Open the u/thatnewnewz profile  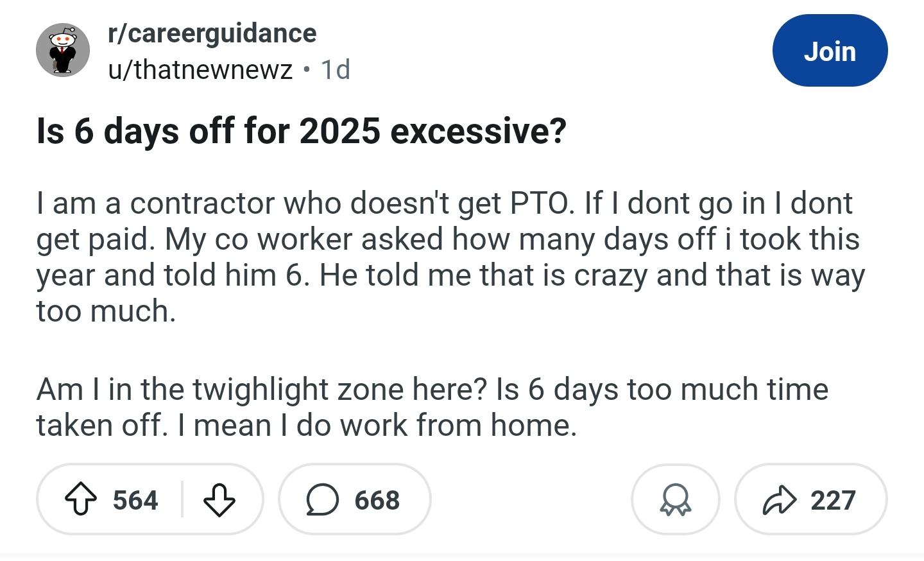(200, 69)
